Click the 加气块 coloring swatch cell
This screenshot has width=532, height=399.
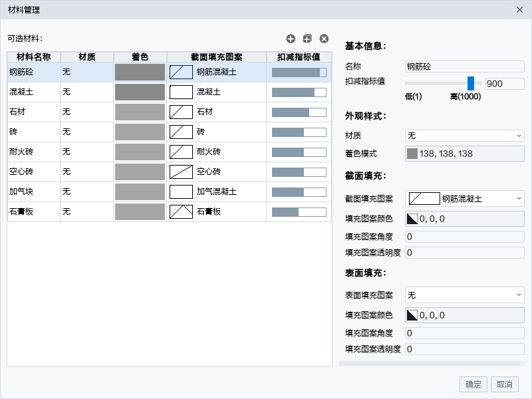pos(140,192)
